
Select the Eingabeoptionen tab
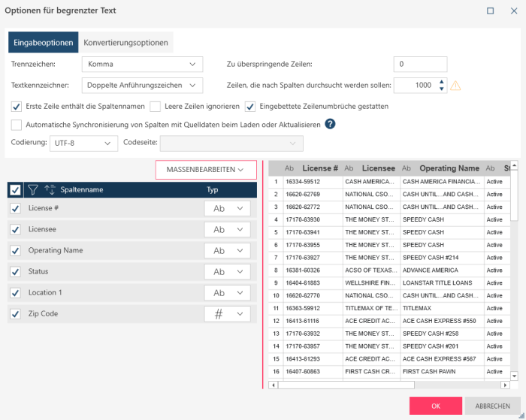click(43, 43)
